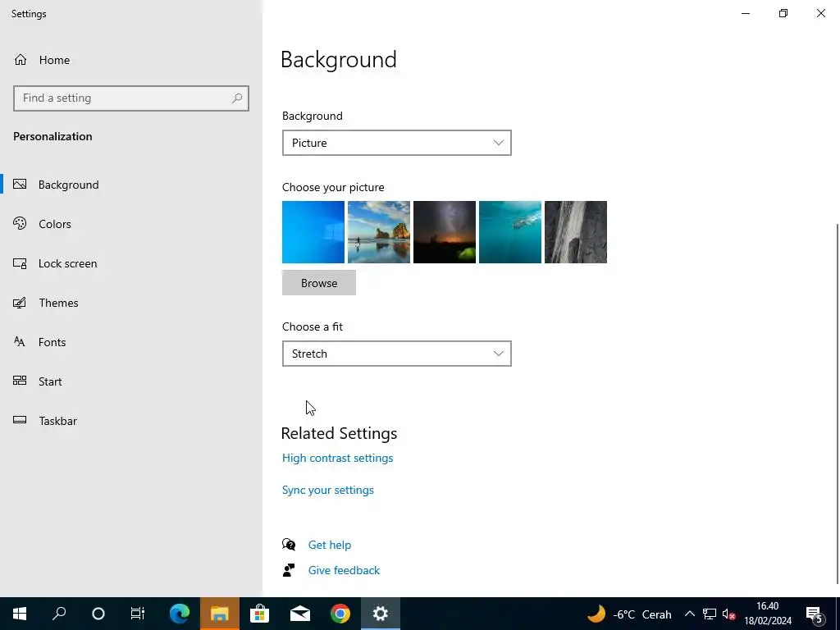
Task: Launch Microsoft Edge from taskbar
Action: (180, 614)
